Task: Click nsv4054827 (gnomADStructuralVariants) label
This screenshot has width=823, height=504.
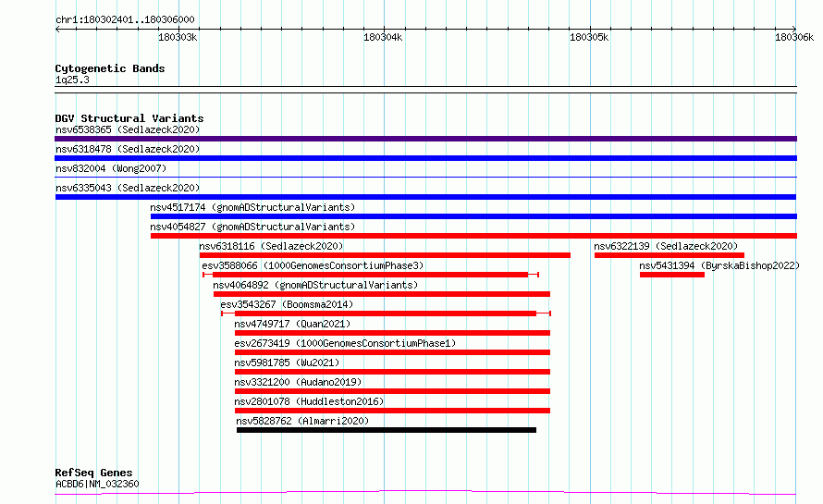Action: [252, 227]
